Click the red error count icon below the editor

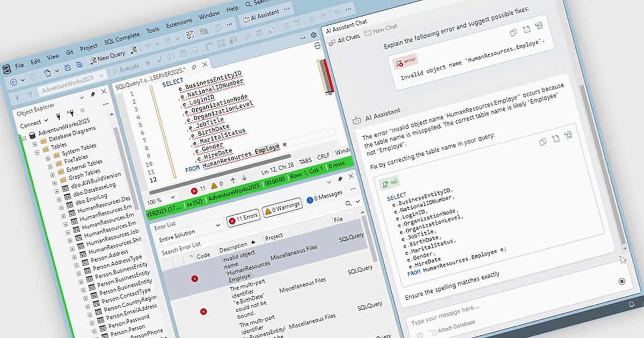pyautogui.click(x=194, y=190)
